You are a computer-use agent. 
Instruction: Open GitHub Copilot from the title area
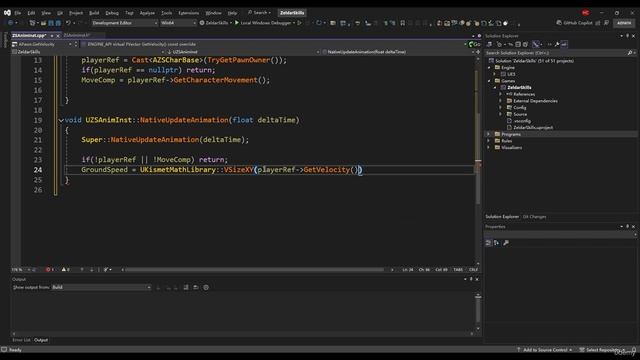click(x=574, y=23)
